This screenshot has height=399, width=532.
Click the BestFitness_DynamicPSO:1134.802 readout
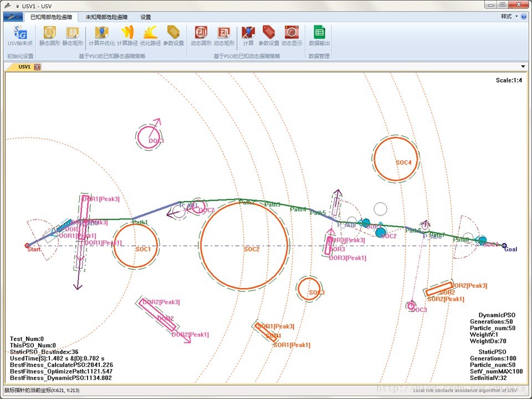click(x=61, y=377)
